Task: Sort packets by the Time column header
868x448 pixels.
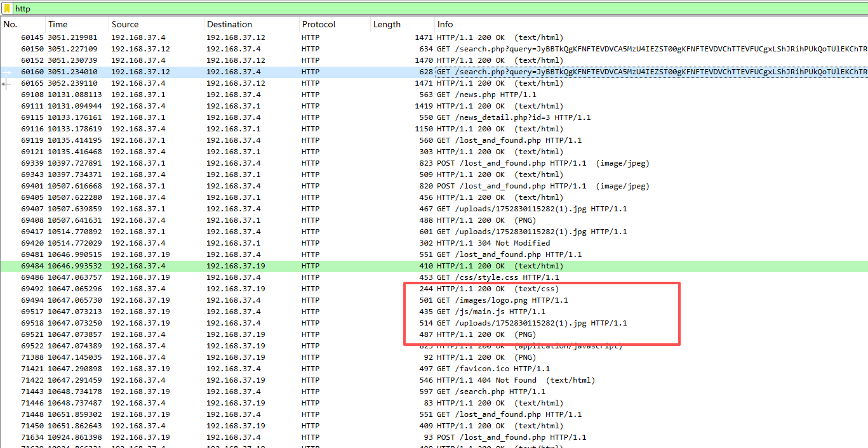Action: pyautogui.click(x=58, y=24)
